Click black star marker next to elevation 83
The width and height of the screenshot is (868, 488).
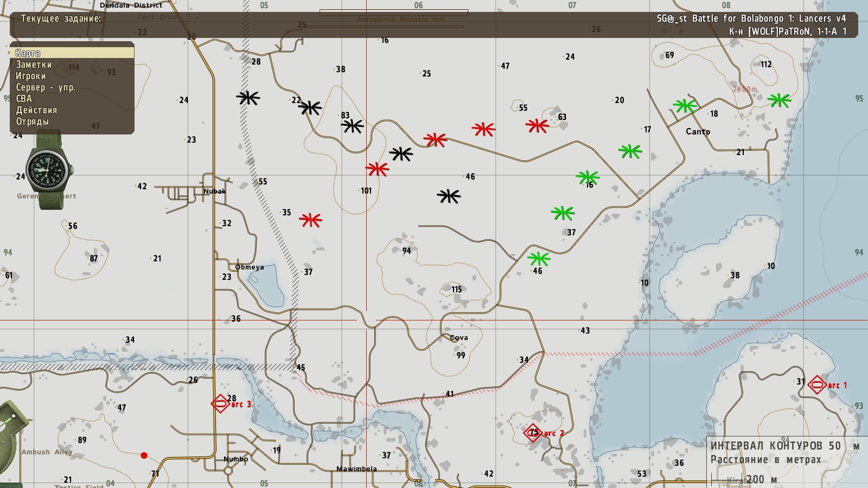[352, 126]
